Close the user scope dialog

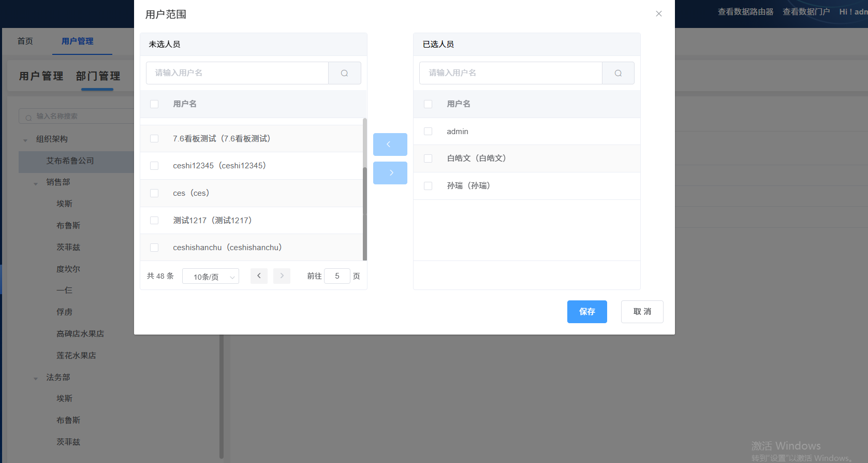[658, 14]
